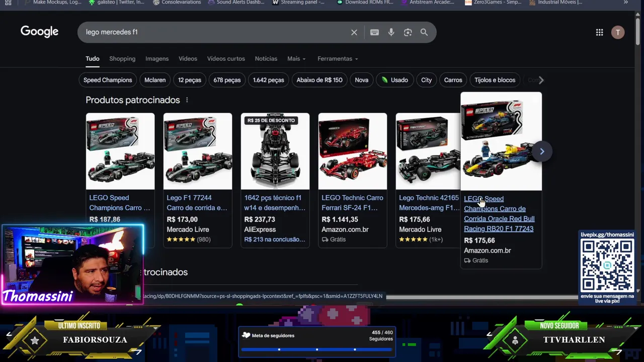Apply the Abaixo de R$ 150 chip
Viewport: 644px width, 362px height.
[x=319, y=80]
